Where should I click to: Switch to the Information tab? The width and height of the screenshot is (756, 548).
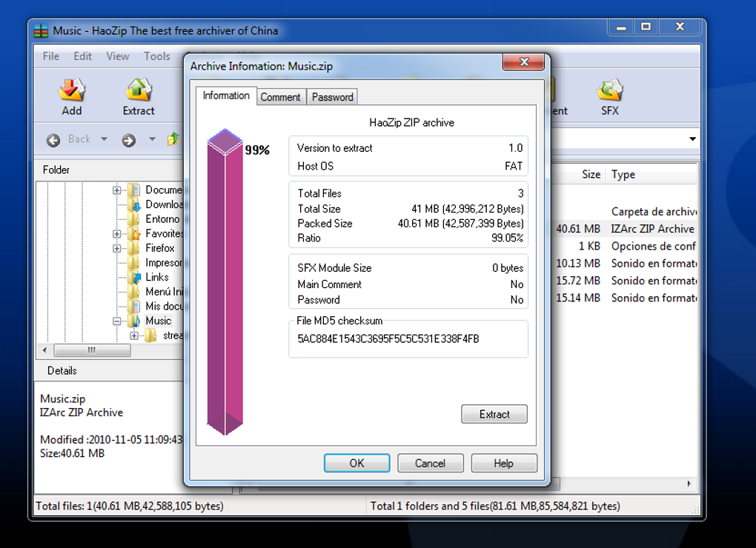pyautogui.click(x=226, y=96)
